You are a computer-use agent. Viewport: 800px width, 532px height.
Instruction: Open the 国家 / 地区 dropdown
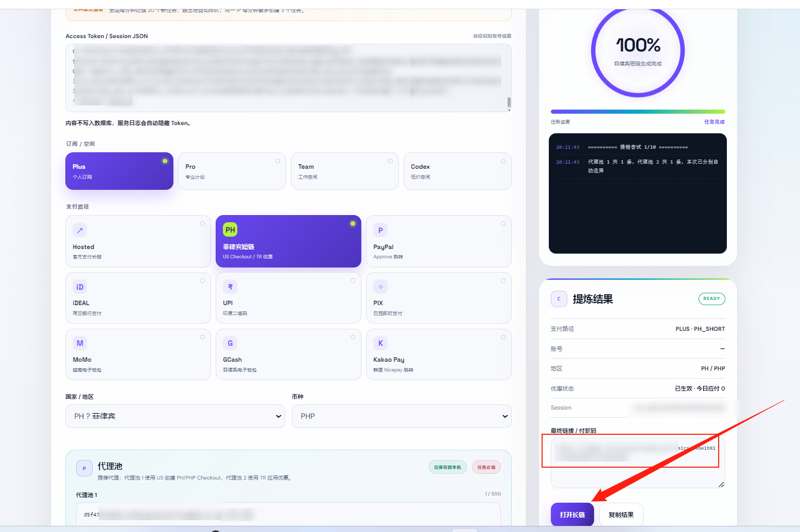(x=175, y=416)
